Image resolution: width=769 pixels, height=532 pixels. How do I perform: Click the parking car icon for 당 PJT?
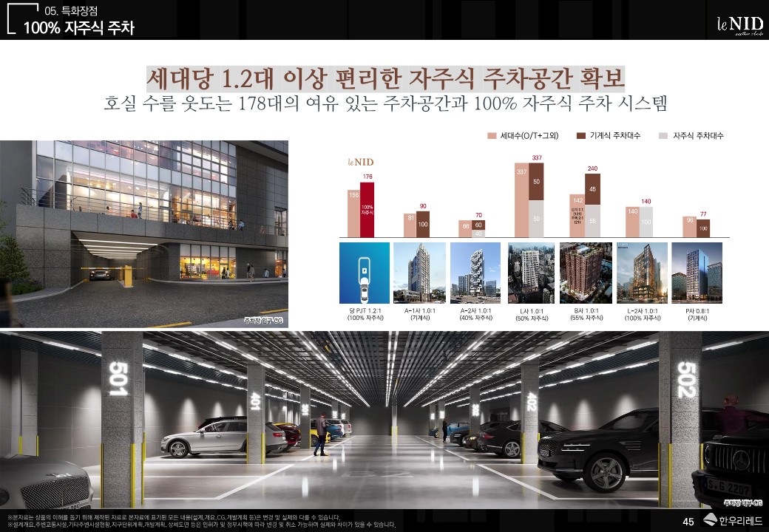[364, 273]
